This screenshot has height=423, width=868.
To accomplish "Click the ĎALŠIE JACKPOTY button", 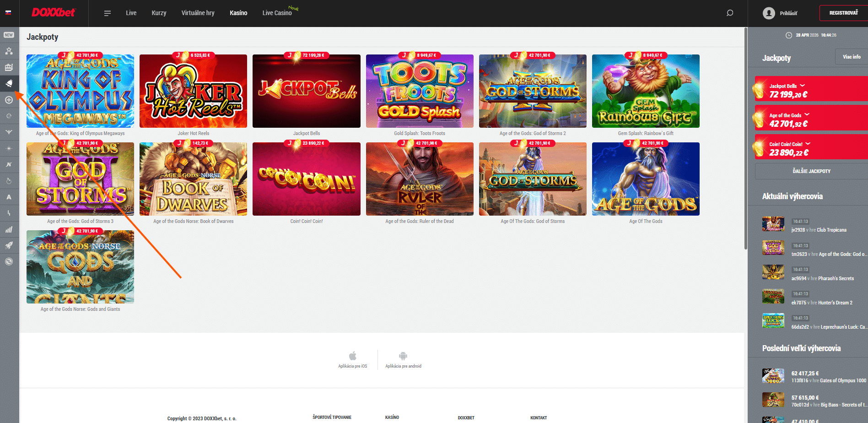I will [812, 171].
